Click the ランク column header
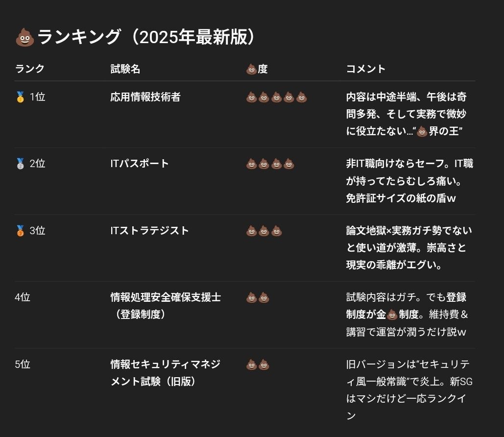Screen dimensions: 504x437 [x=30, y=69]
